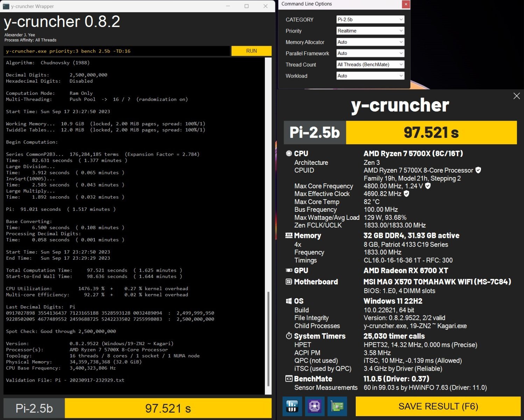Screen dimensions: 524x420
Task: Click 'HPET32, 14.32 MHz, 0.000 ms (Precise)' value
Action: [x=420, y=345]
